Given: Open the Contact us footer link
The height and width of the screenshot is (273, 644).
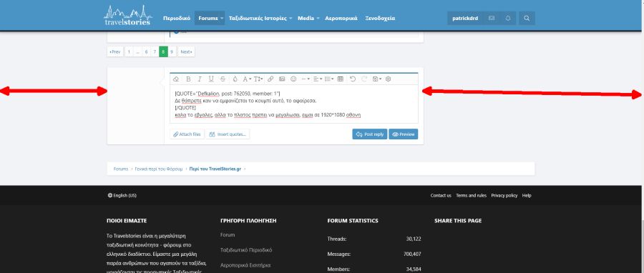Looking at the screenshot, I should coord(441,196).
